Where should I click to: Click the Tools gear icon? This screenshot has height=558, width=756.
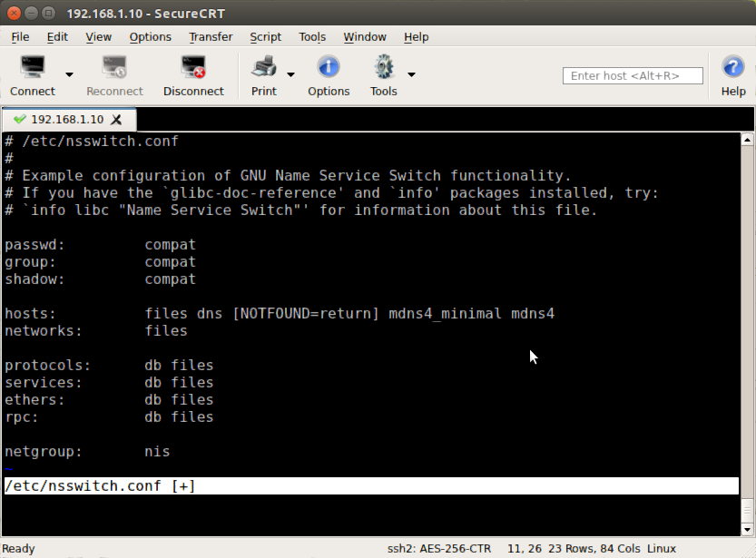pos(384,67)
